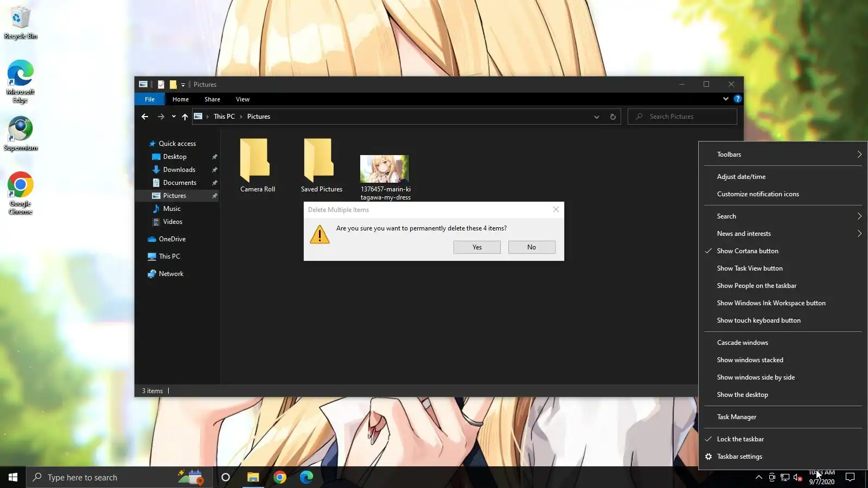868x488 pixels.
Task: Toggle Show Cortana button option
Action: (x=783, y=251)
